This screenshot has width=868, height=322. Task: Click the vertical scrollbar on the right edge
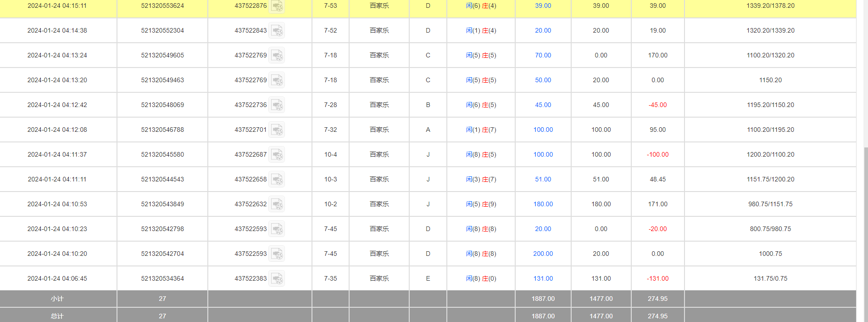(x=865, y=234)
